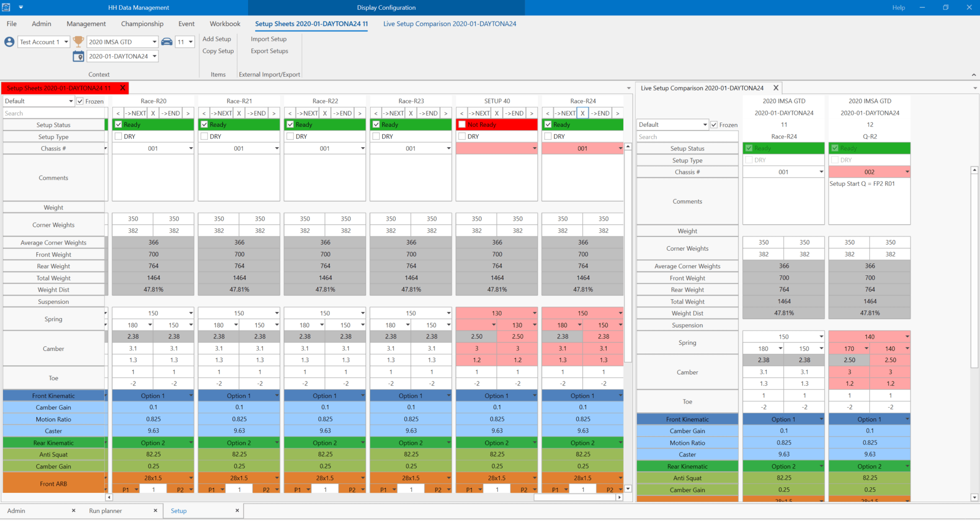The width and height of the screenshot is (980, 521).
Task: Click the car icon beside number 11
Action: click(x=167, y=42)
